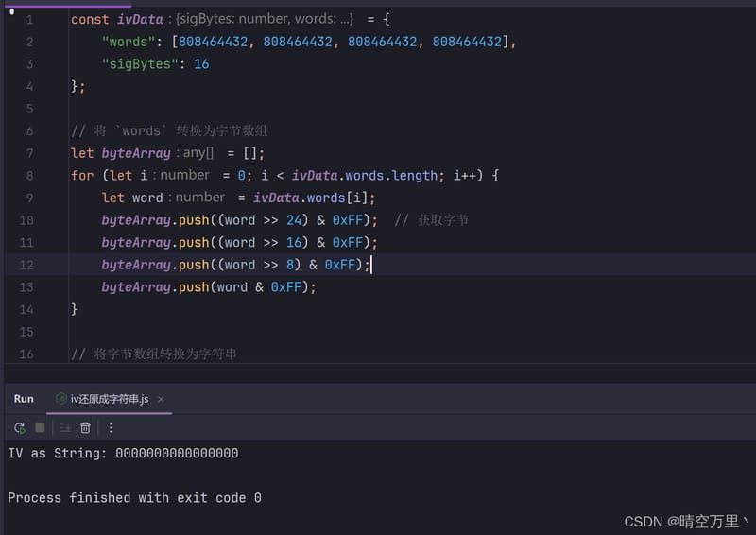Click the comment 获取字节 on line 10
The image size is (756, 535).
432,220
